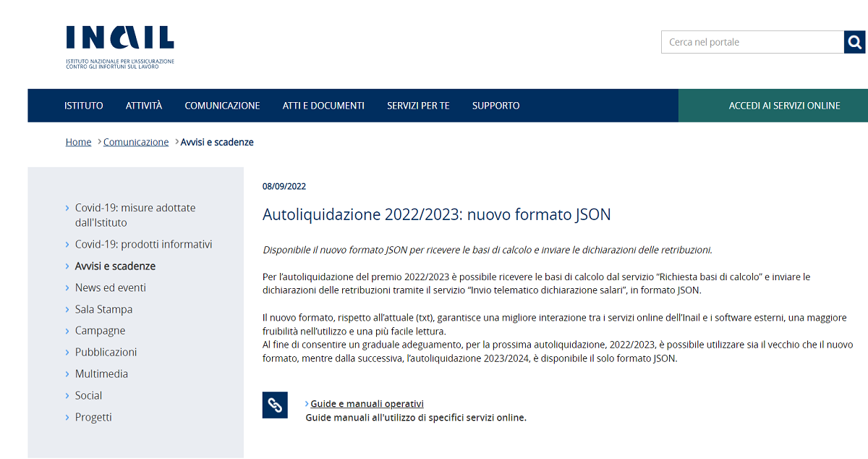
Task: Open Comunicazione from the breadcrumb
Action: (136, 141)
